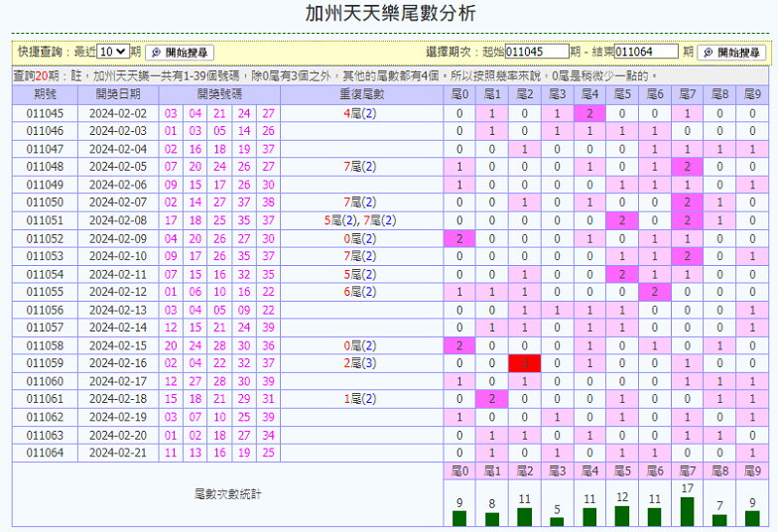Screen dimensions: 778x532
Task: Click the 重復尾數 column header
Action: click(361, 94)
